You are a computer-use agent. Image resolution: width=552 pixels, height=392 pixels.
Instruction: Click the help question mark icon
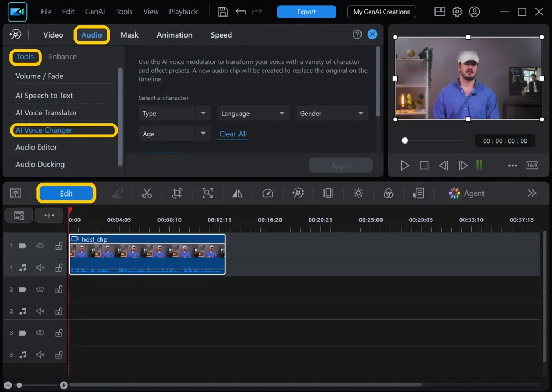point(357,34)
